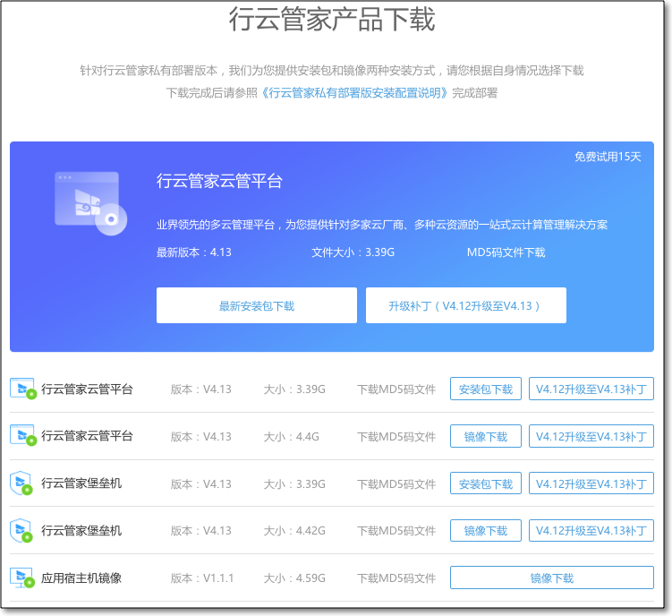Click V4.12升级至V4.13补丁 in 云管平台 4.4G row
Viewport: 672px width, 616px height.
tap(591, 436)
